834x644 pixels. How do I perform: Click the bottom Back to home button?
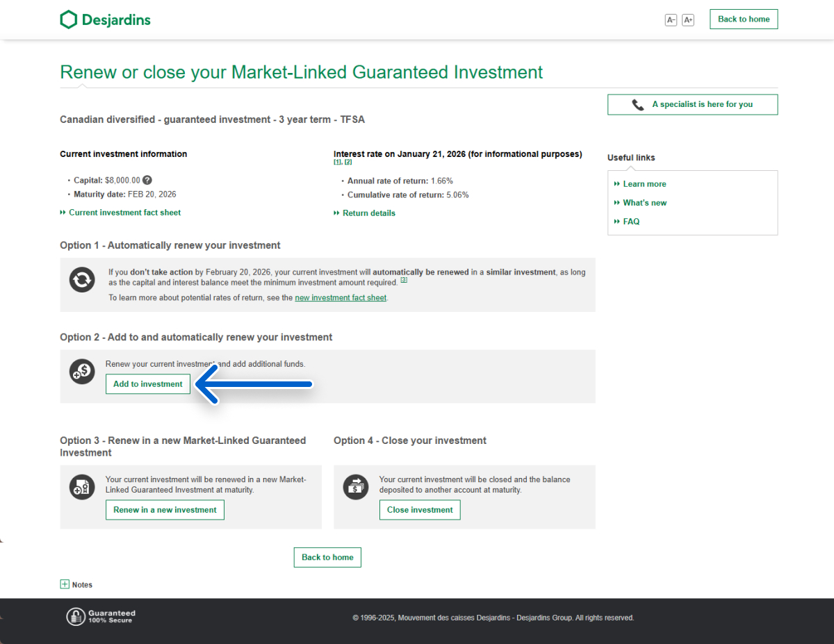pyautogui.click(x=327, y=557)
